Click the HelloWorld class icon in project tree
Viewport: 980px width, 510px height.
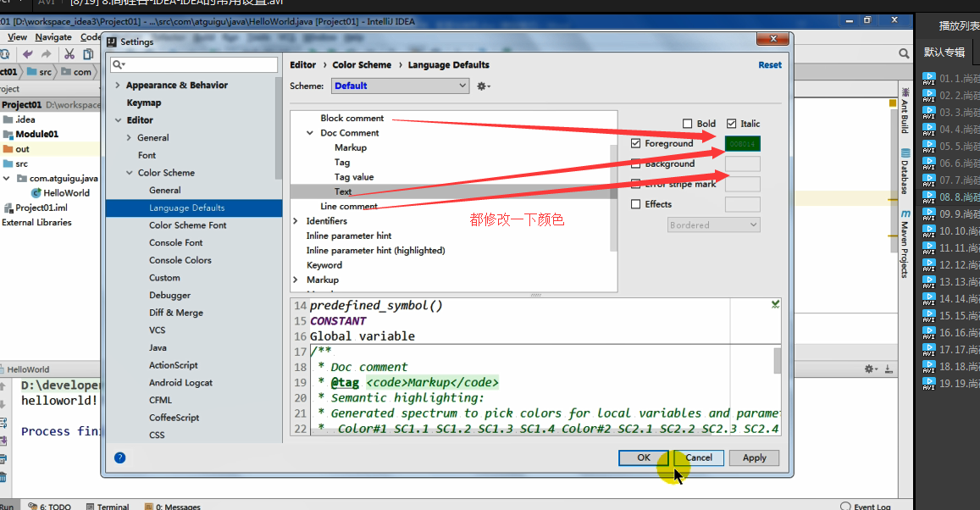click(36, 193)
